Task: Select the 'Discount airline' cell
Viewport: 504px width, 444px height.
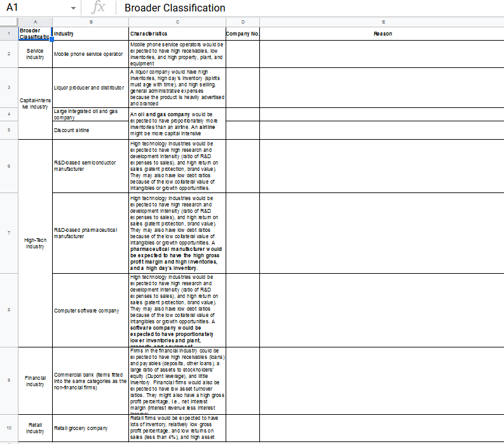Action: click(x=91, y=130)
